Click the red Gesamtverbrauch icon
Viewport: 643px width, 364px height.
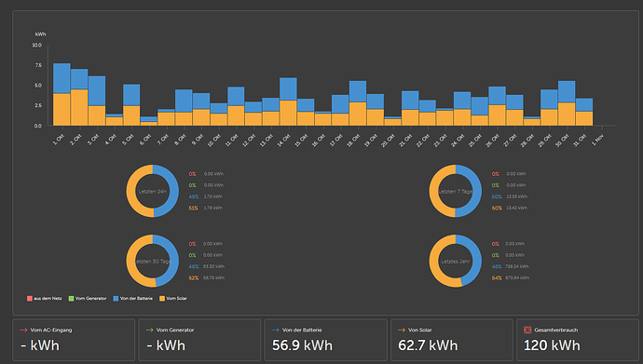tap(527, 330)
